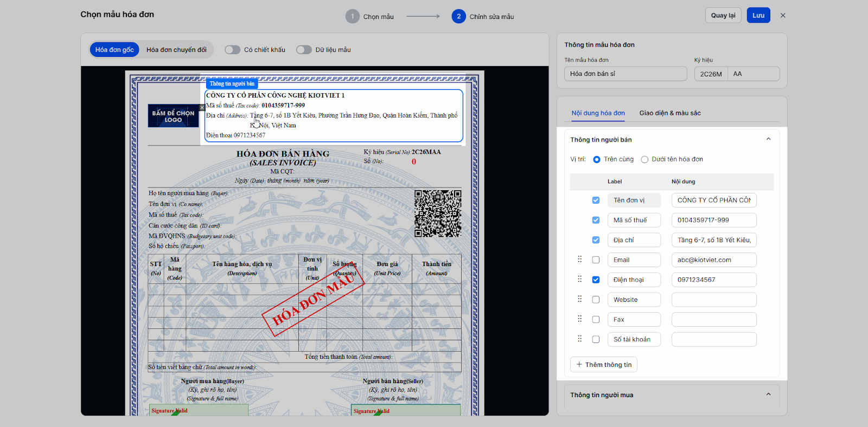Check the Email checkbox
The height and width of the screenshot is (427, 868).
click(596, 260)
